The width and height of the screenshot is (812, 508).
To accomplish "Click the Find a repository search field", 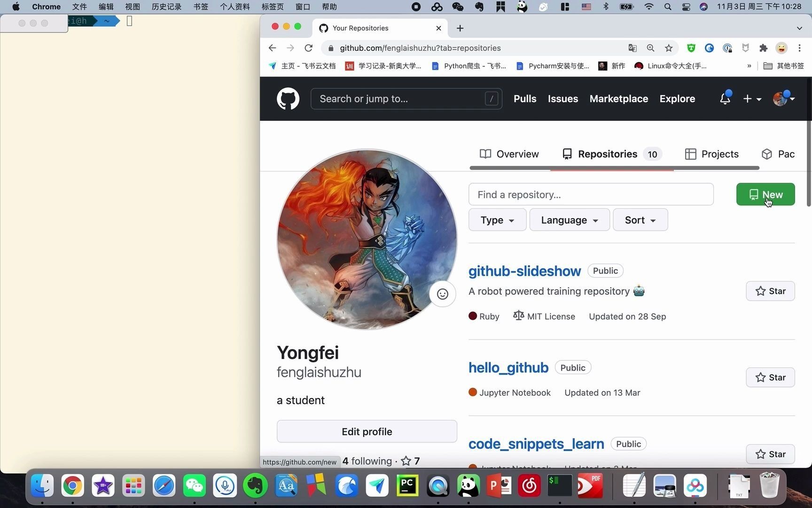I will point(591,194).
